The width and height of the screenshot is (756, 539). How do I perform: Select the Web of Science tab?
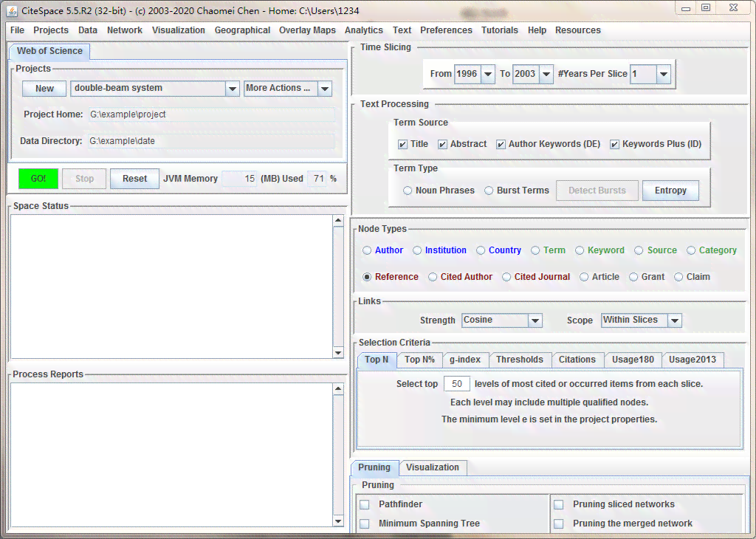pos(49,51)
